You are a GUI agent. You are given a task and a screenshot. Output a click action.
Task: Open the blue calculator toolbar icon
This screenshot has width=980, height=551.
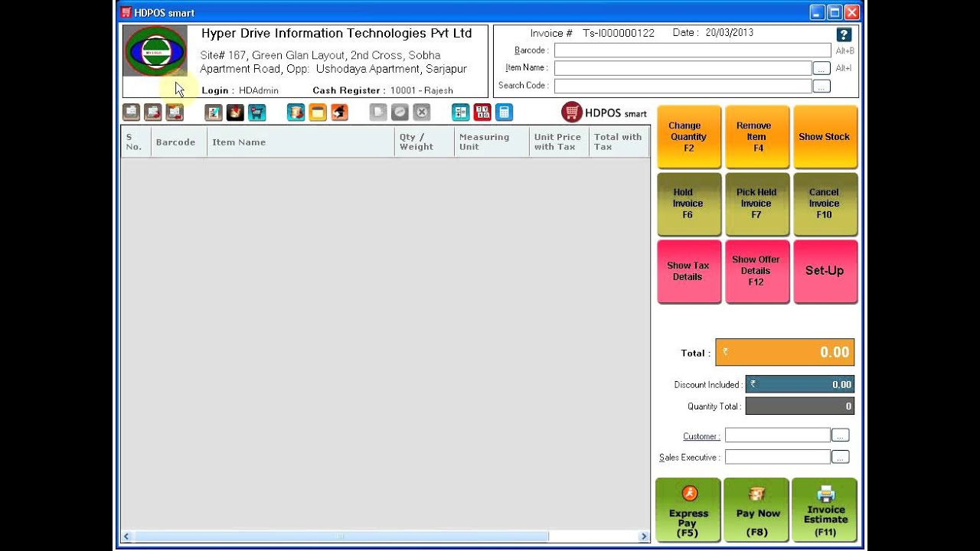coord(504,112)
